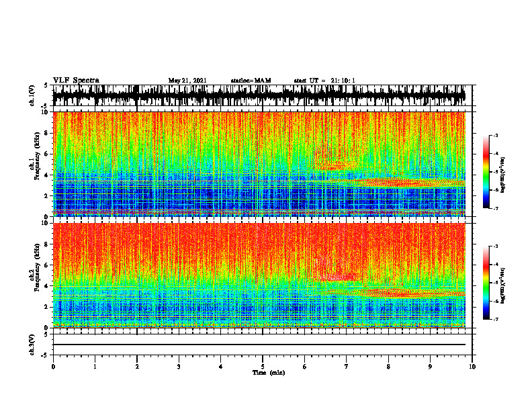The image size is (532, 411).
Task: Click the ch.1 frequency axis "4" tick label
Action: pyautogui.click(x=47, y=175)
